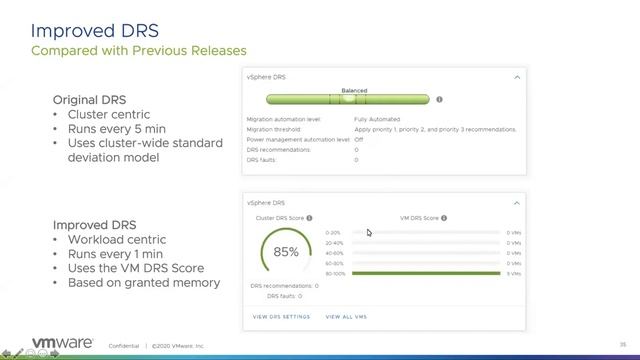Click the 60-80% score range label
640x360 pixels.
pyautogui.click(x=334, y=263)
